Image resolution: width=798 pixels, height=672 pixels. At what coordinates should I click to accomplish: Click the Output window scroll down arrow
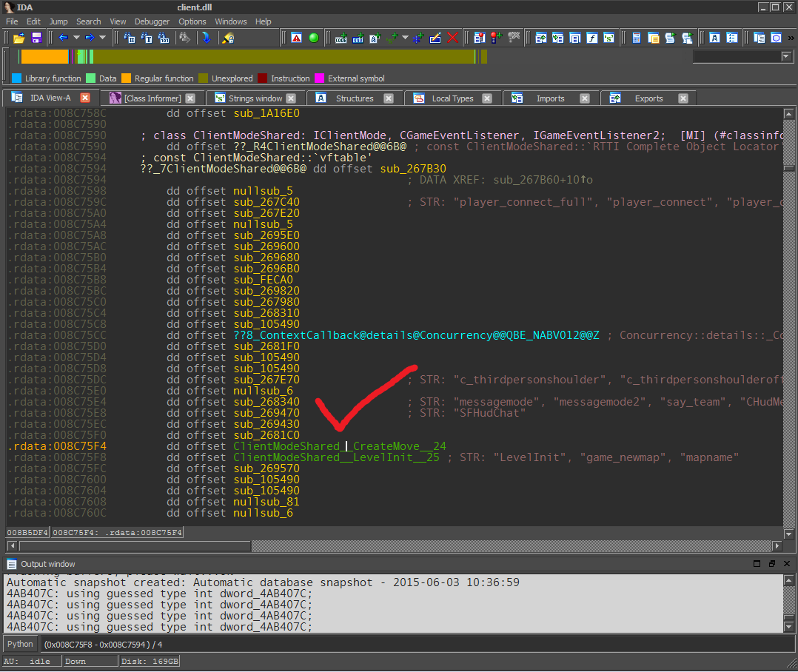pos(788,627)
